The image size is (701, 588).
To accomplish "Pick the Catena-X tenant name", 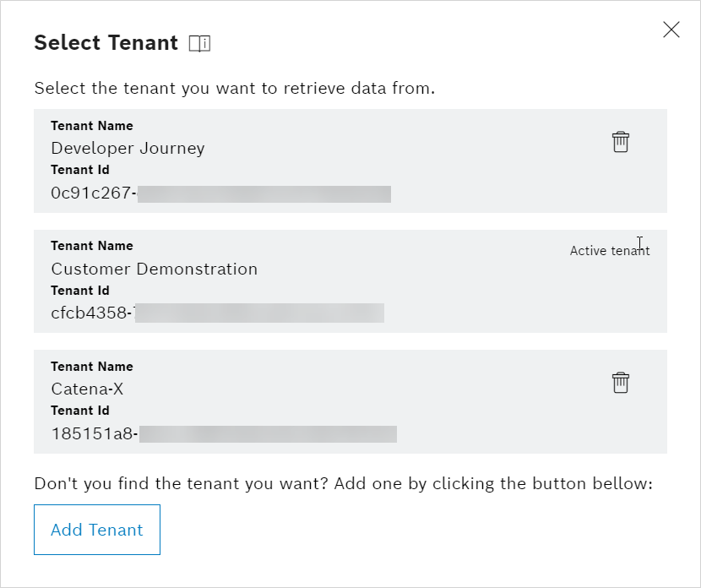I will pos(88,389).
